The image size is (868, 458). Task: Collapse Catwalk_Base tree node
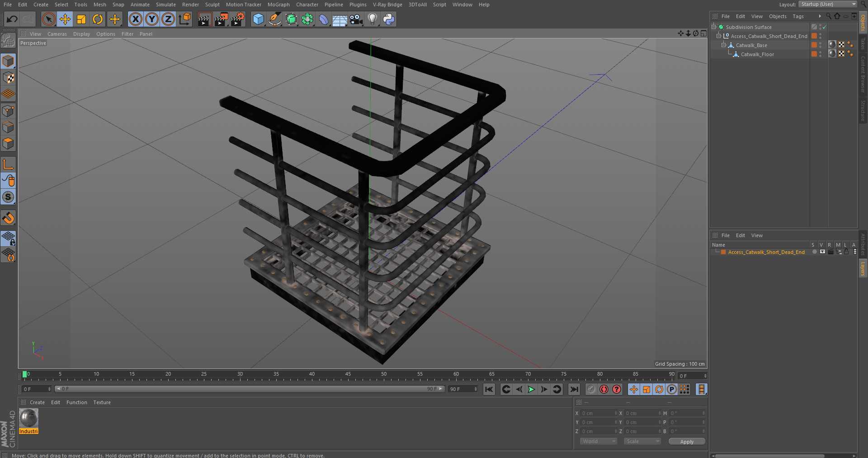[723, 45]
